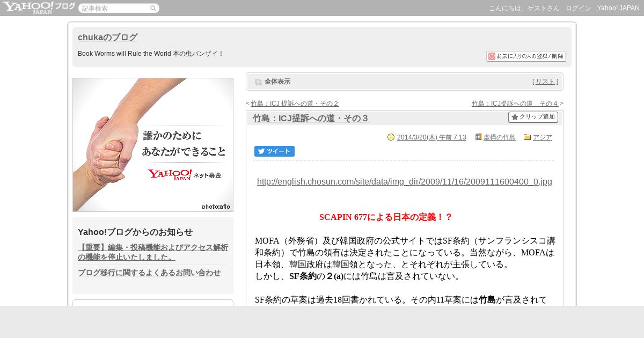Screen dimensions: 644x338
Task: Click the greeting こんにちは、ゲストさん
Action: [524, 8]
